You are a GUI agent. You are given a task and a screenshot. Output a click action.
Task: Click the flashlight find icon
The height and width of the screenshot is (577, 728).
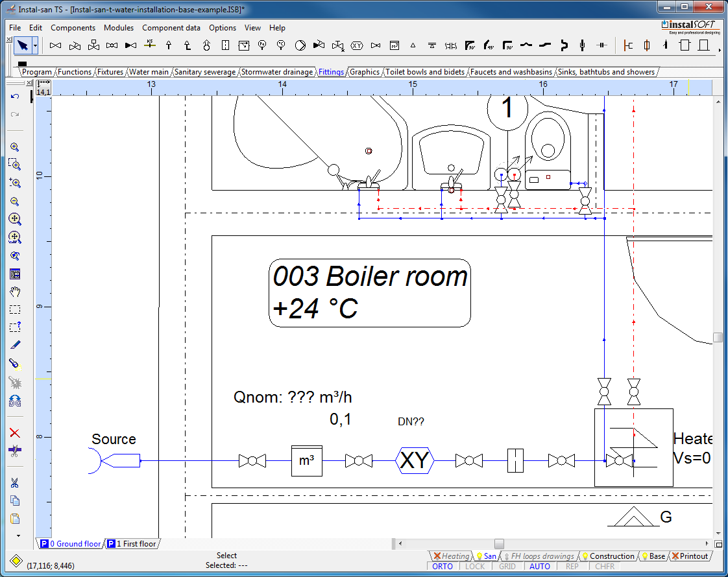(15, 364)
